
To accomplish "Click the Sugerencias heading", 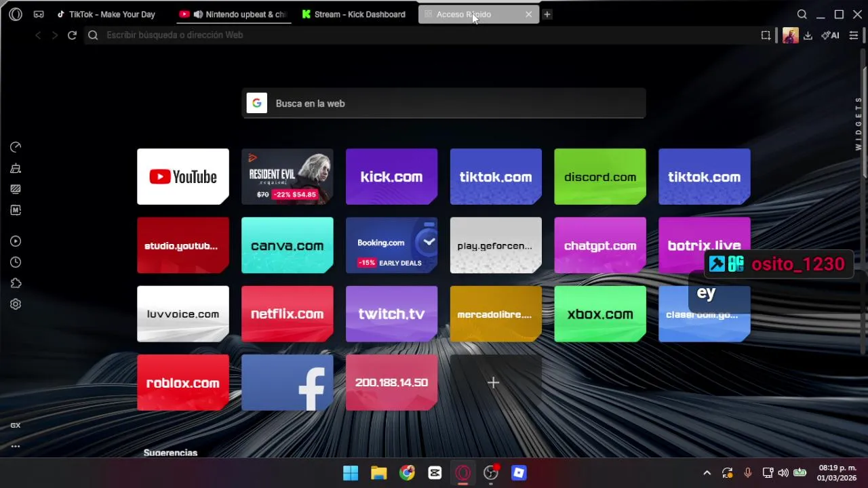I will pyautogui.click(x=170, y=453).
